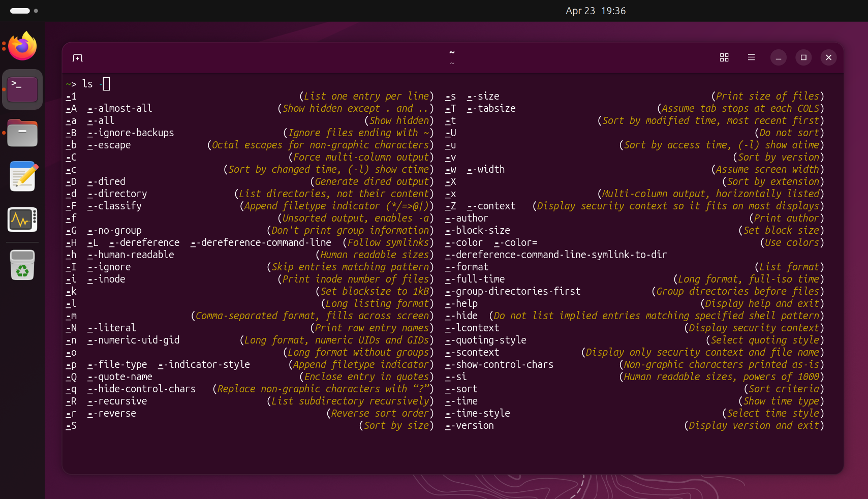868x499 pixels.
Task: Select the --human-readable completion entry
Action: click(131, 255)
